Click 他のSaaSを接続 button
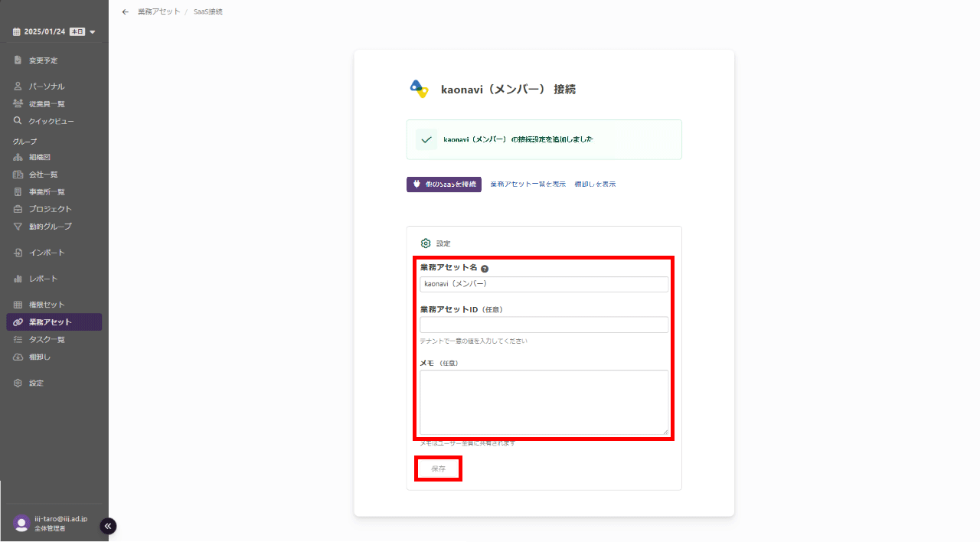 click(x=444, y=184)
